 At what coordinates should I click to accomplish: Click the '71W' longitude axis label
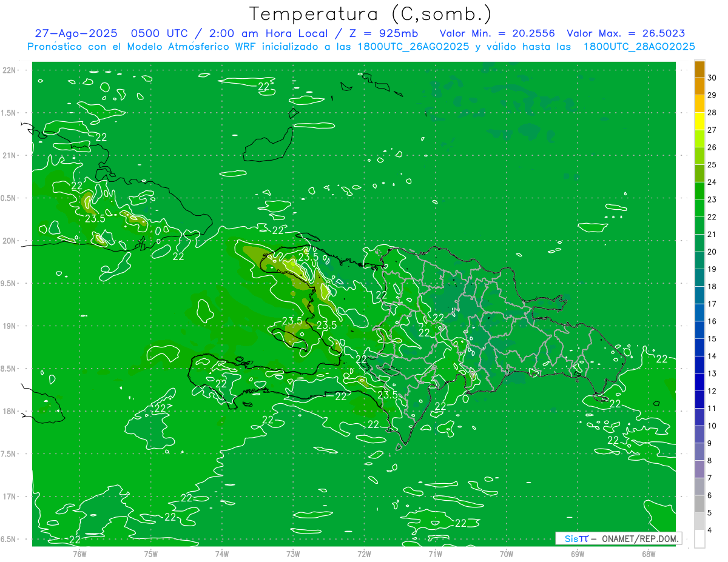point(435,554)
